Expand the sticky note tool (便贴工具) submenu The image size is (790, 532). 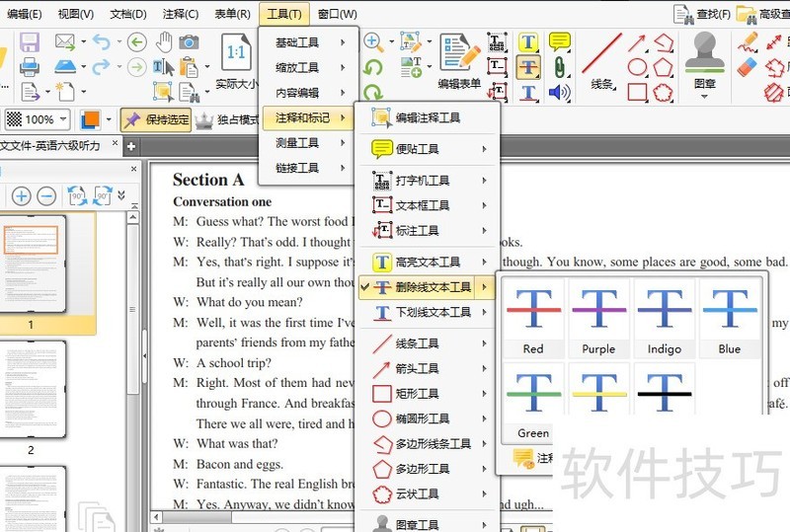[x=428, y=149]
